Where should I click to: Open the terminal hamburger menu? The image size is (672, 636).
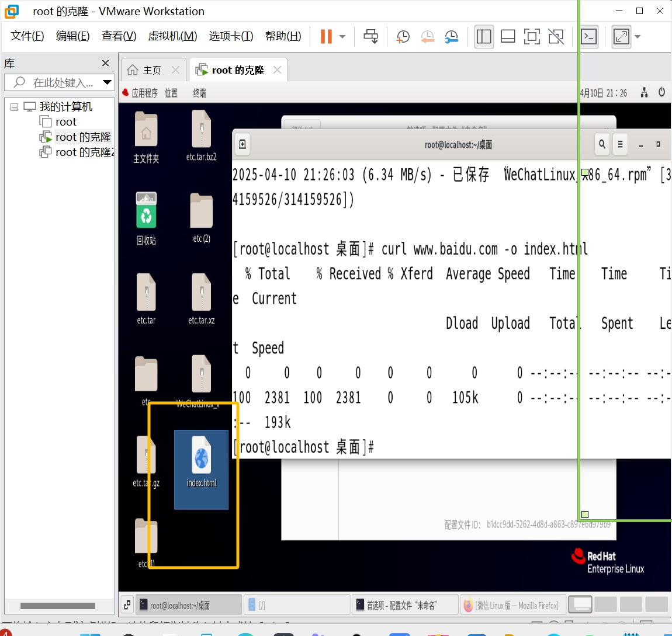620,144
